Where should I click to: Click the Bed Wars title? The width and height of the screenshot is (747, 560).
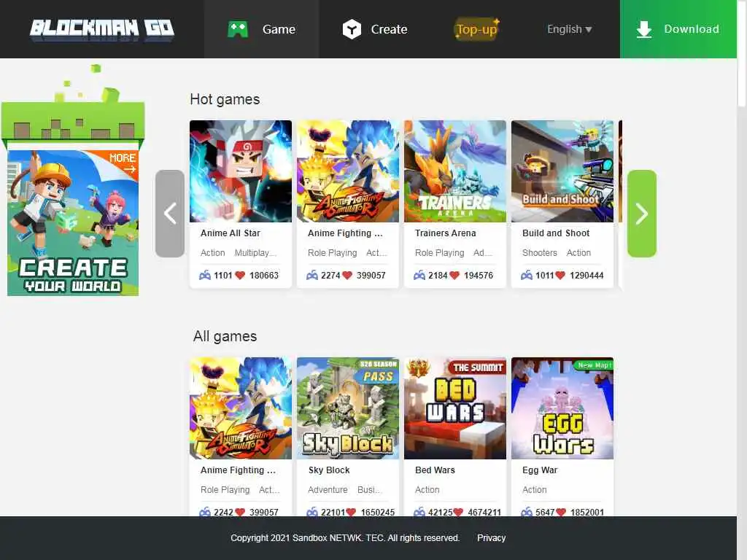tap(435, 470)
